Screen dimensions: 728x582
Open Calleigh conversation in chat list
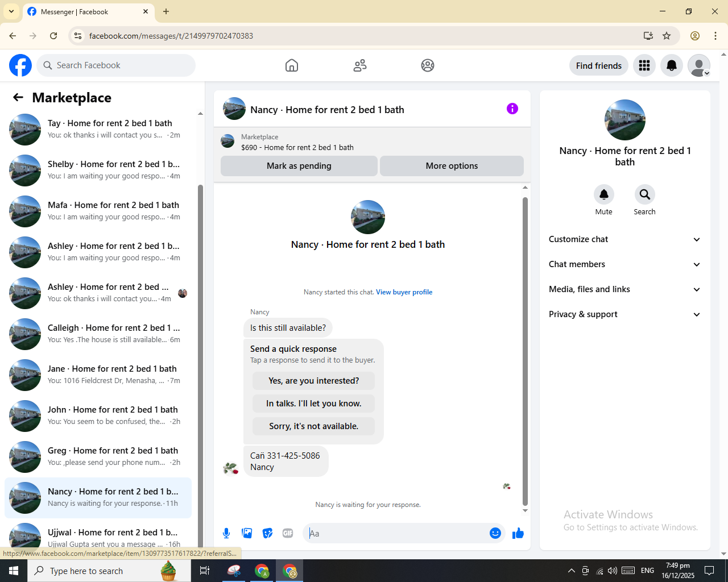pos(98,334)
